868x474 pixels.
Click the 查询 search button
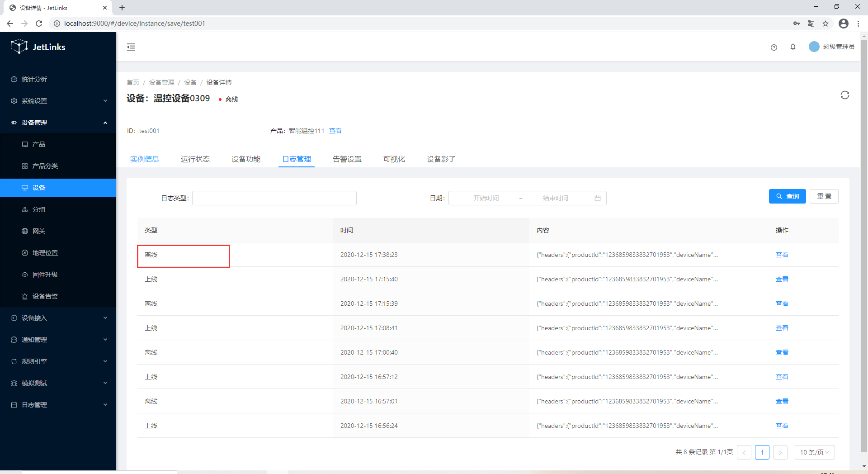pyautogui.click(x=787, y=196)
